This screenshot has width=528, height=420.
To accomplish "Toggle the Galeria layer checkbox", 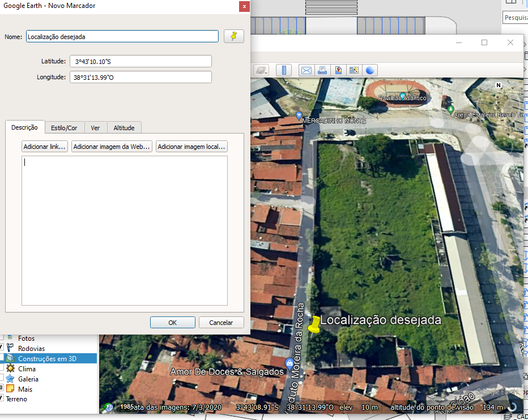I will point(2,377).
